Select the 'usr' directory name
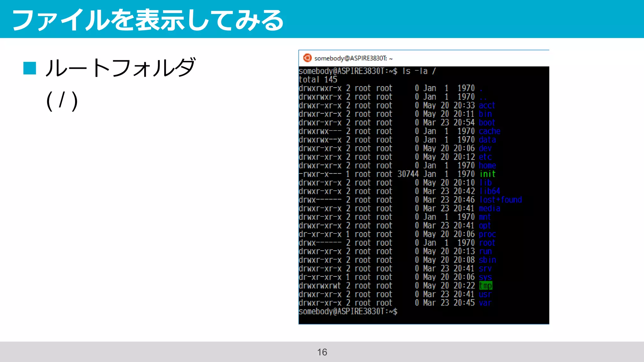644x362 pixels. (485, 294)
